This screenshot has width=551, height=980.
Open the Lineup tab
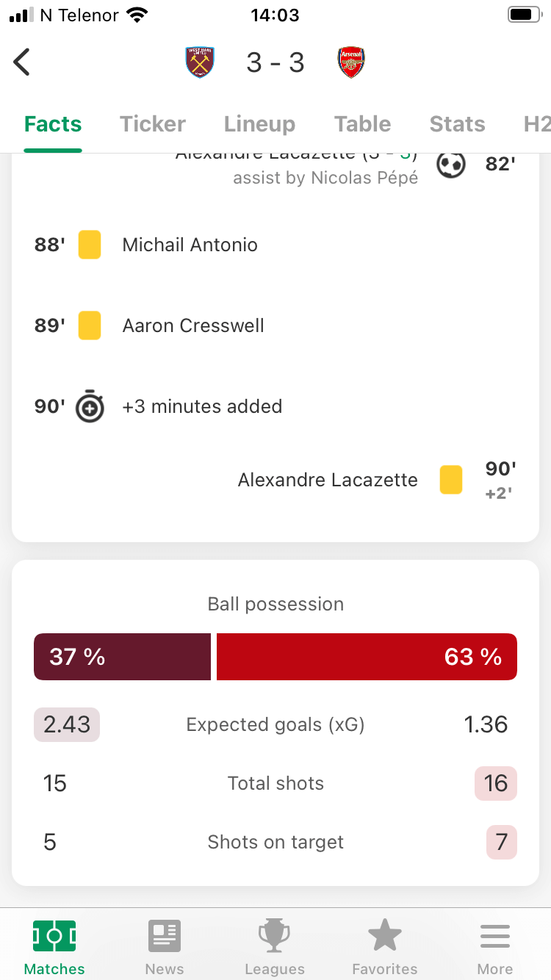[259, 123]
